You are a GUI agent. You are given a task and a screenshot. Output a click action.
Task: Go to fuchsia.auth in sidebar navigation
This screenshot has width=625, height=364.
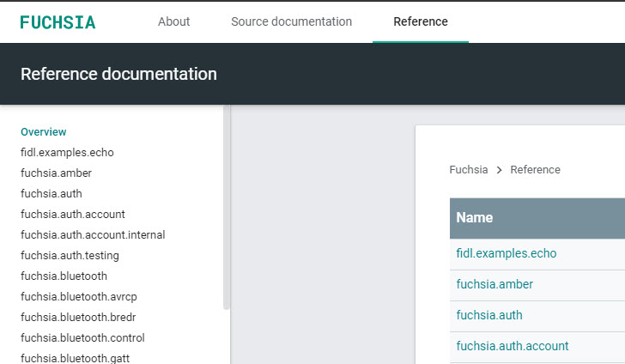coord(52,194)
